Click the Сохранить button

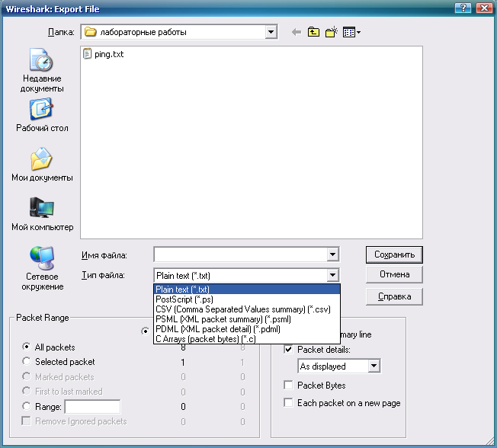pos(394,254)
